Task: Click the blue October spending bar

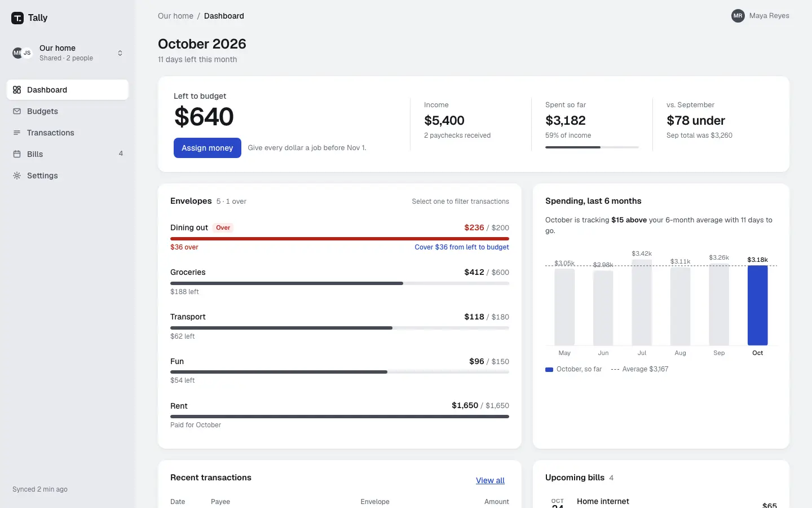Action: click(x=757, y=305)
